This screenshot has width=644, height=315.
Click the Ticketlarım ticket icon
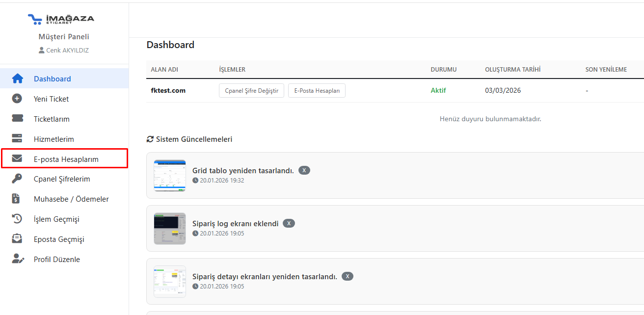point(17,119)
